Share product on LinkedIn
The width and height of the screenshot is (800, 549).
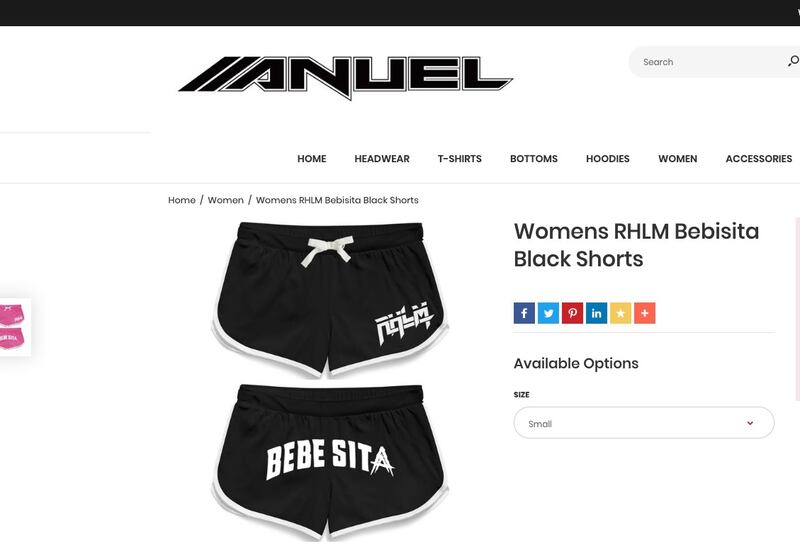[x=596, y=313]
